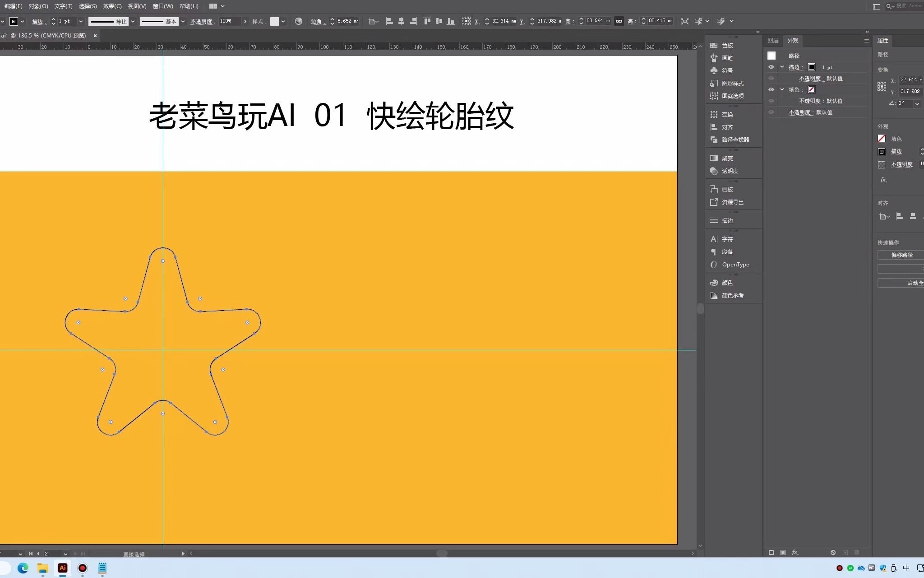Image resolution: width=924 pixels, height=578 pixels.
Task: Open the 等比 variable width profile dropdown
Action: click(133, 21)
